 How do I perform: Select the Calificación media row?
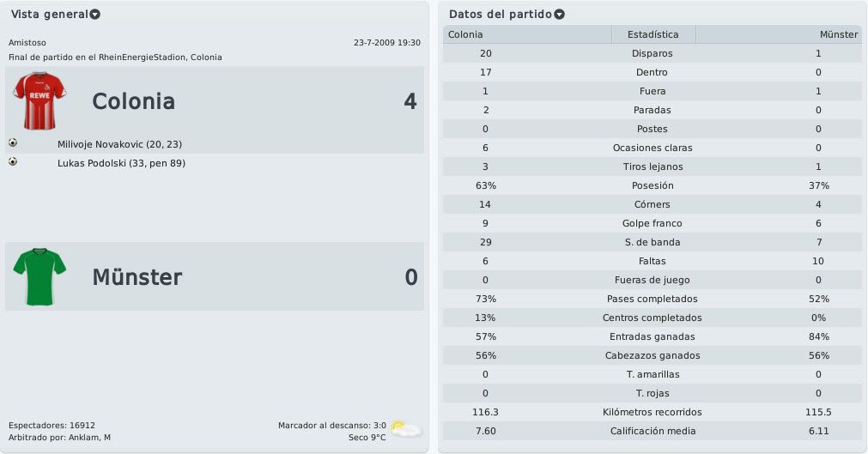(653, 431)
